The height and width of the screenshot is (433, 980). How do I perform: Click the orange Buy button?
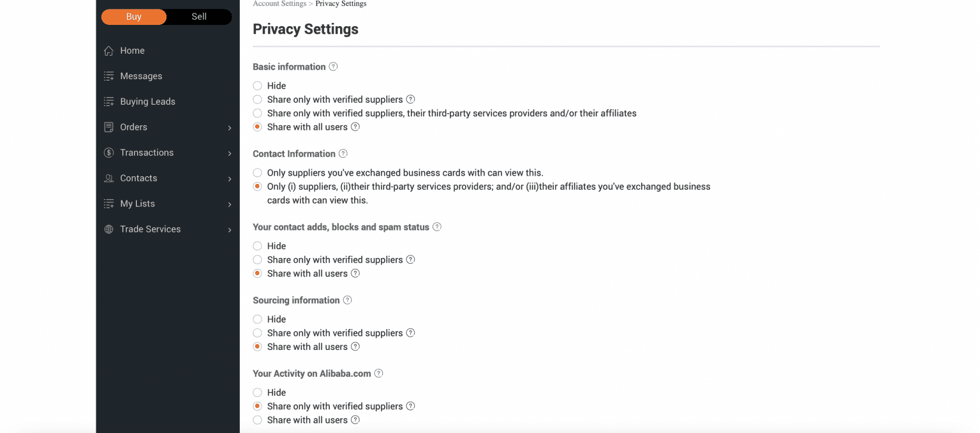134,17
